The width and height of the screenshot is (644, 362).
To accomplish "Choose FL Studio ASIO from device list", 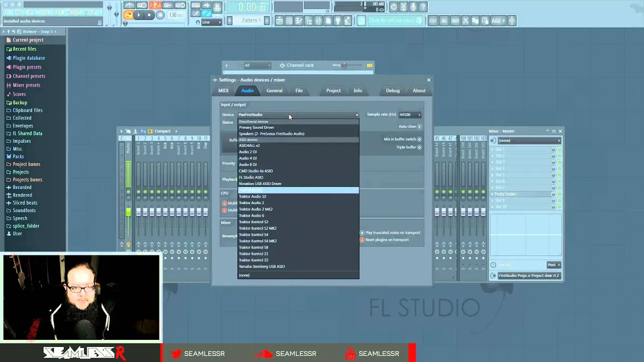I will pos(299,177).
